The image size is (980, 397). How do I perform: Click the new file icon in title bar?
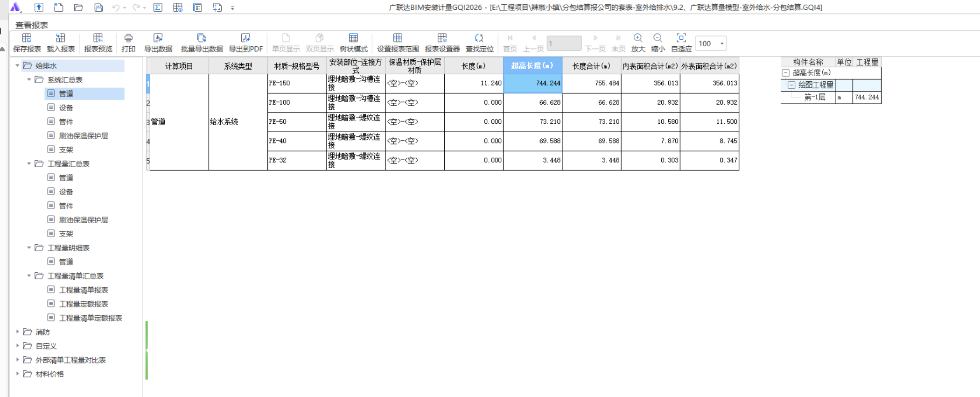coord(59,7)
